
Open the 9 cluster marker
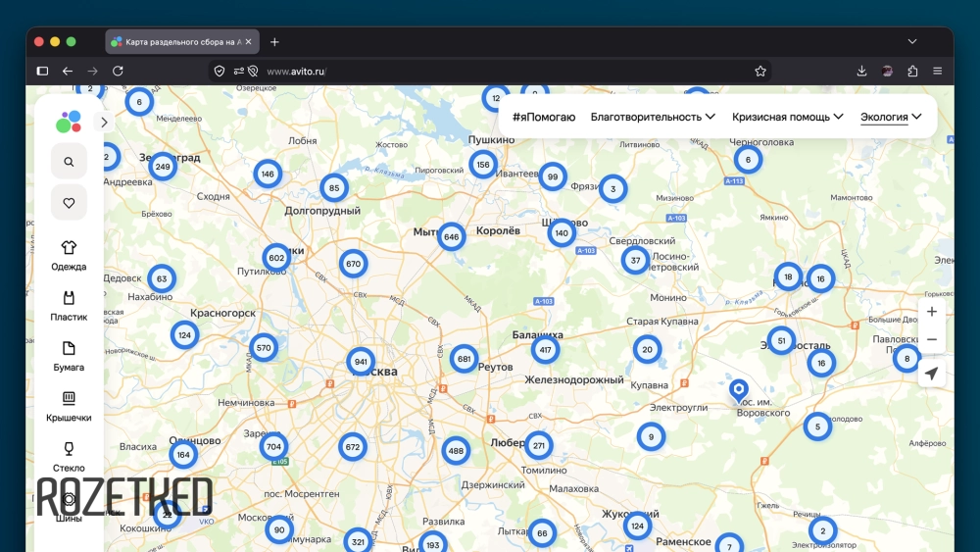point(652,437)
